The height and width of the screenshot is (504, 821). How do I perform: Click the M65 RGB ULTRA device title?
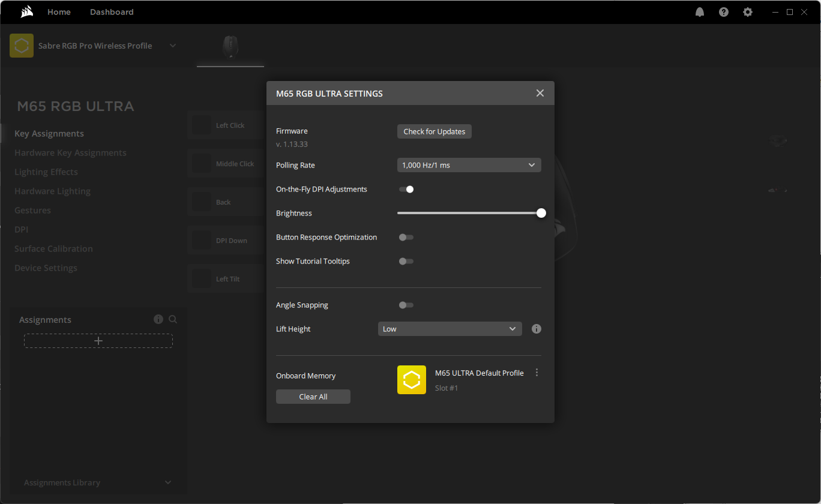[x=76, y=106]
